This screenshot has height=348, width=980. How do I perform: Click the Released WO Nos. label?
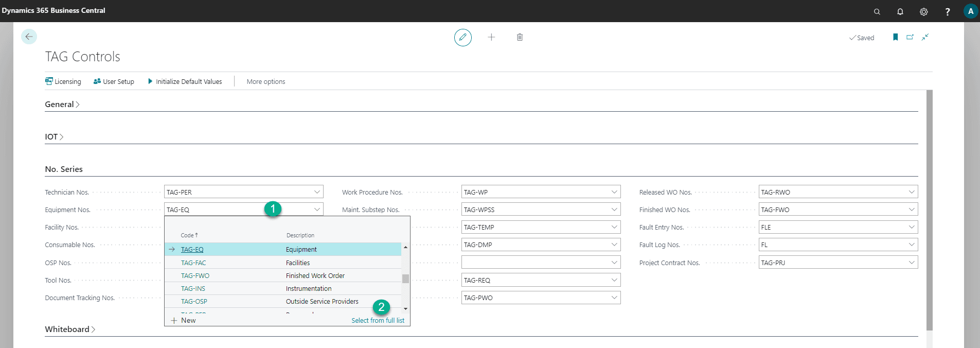pos(666,192)
